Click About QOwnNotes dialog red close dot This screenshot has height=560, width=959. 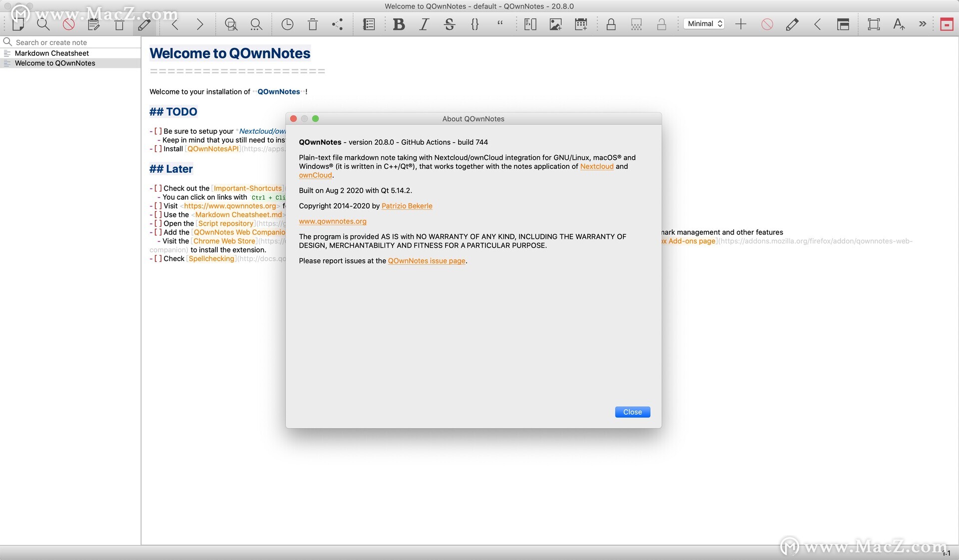coord(294,118)
